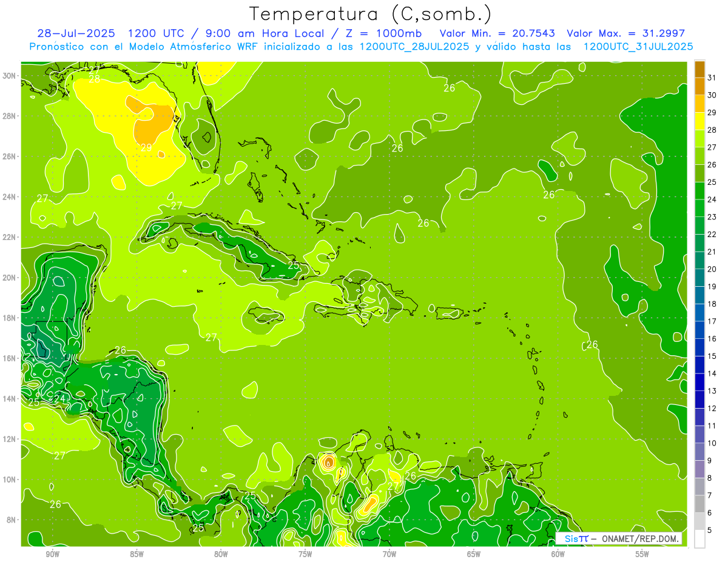The height and width of the screenshot is (562, 728).
Task: Click the legend color band between 30 and 31
Action: pos(699,86)
